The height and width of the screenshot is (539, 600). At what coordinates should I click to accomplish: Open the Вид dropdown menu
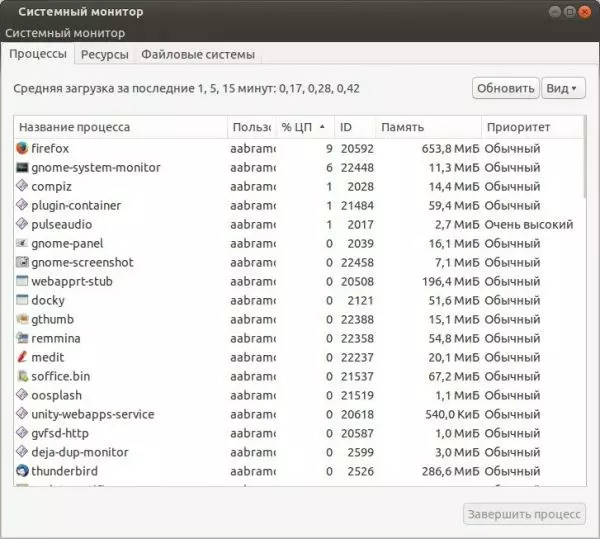click(x=562, y=88)
